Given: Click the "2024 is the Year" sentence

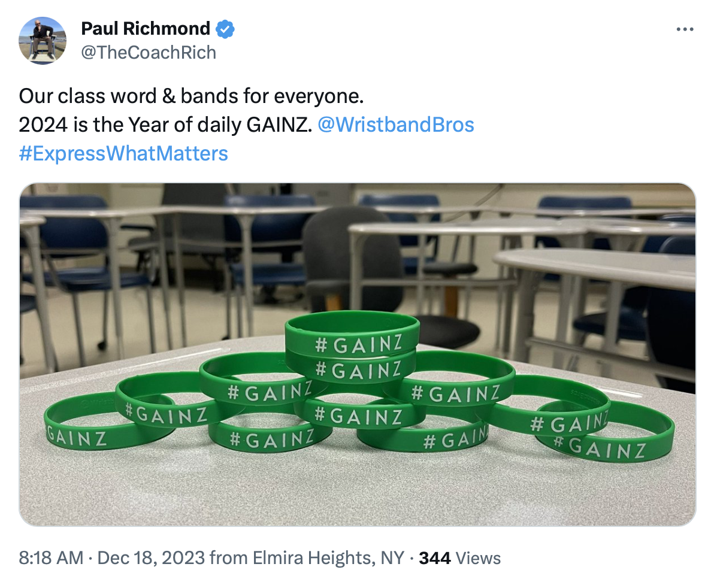Looking at the screenshot, I should pyautogui.click(x=166, y=125).
